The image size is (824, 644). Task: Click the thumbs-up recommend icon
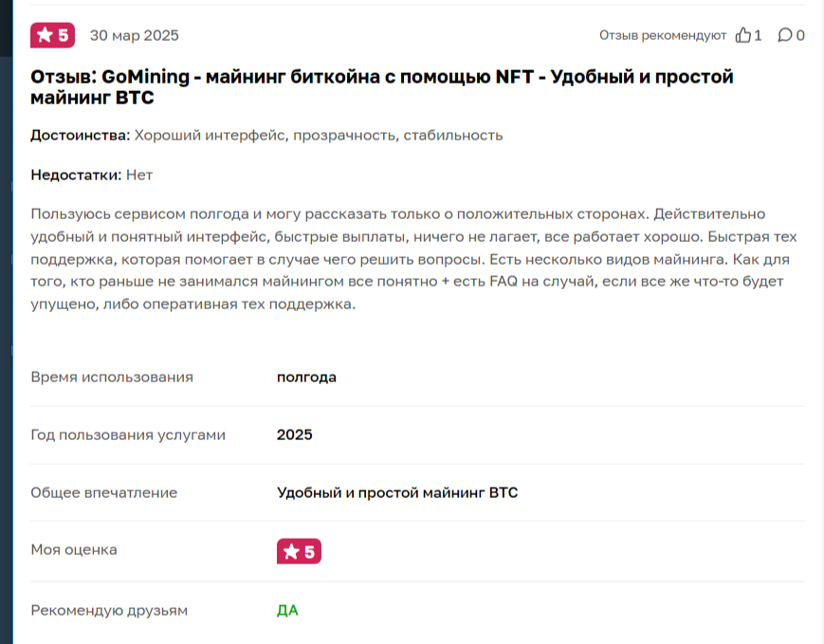743,35
